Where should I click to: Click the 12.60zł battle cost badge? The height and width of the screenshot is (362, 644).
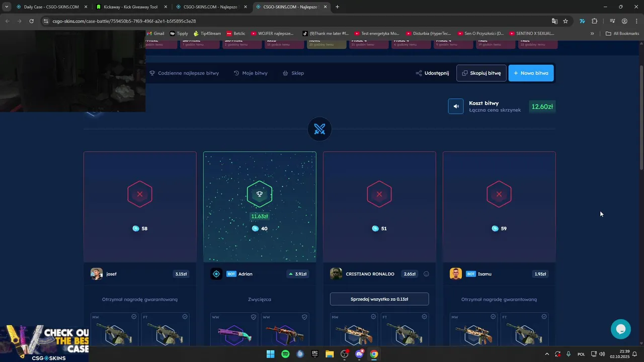[x=542, y=107]
